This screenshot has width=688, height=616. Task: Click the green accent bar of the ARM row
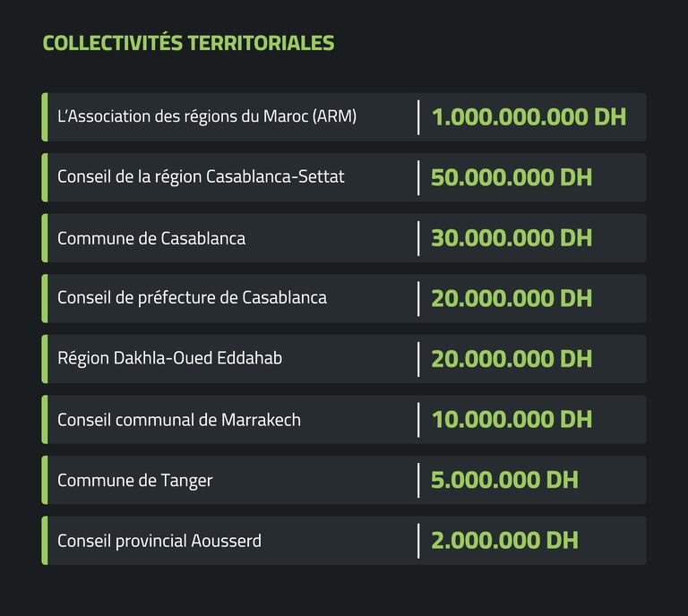[x=45, y=117]
